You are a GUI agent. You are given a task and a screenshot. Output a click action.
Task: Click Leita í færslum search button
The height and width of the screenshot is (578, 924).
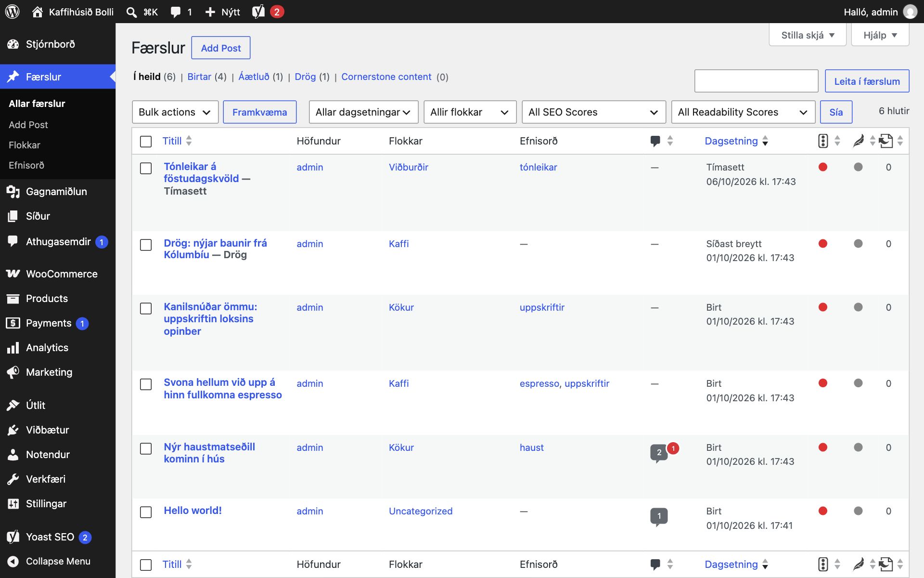pos(867,81)
